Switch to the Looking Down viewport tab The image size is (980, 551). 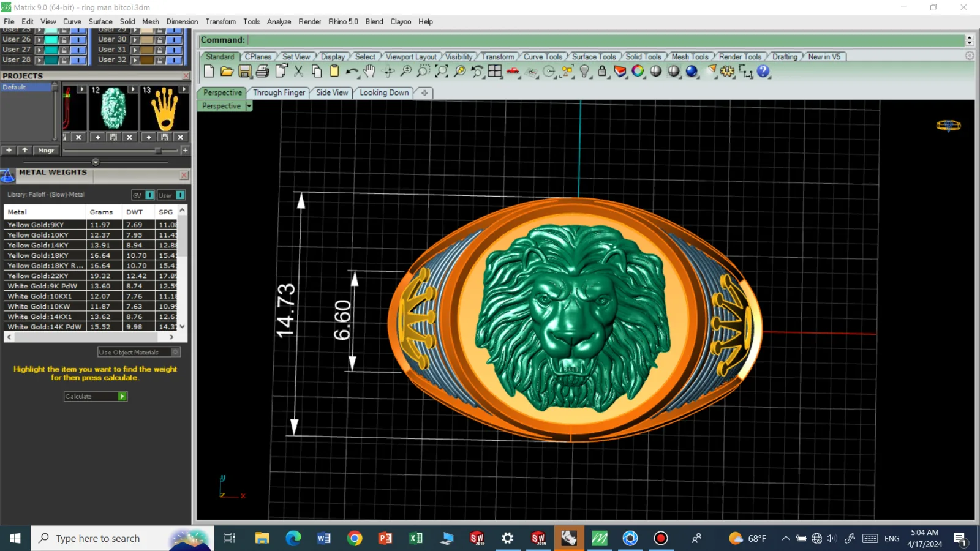(x=384, y=92)
